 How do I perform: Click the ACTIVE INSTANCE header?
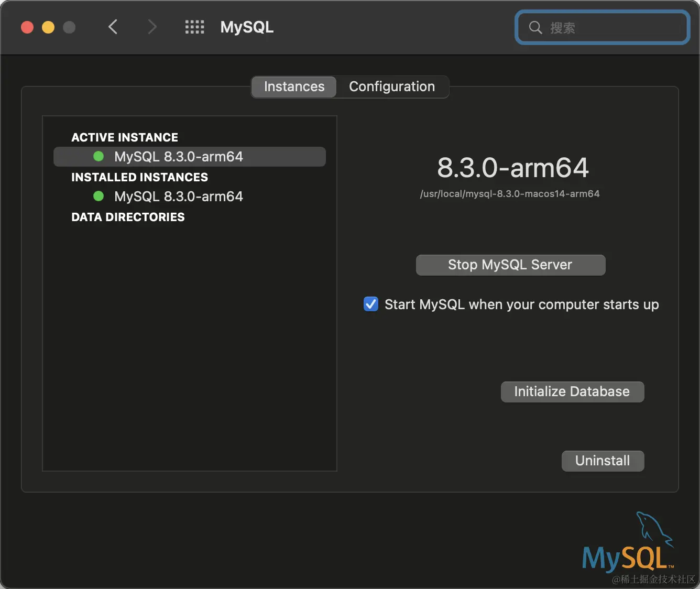pyautogui.click(x=125, y=137)
